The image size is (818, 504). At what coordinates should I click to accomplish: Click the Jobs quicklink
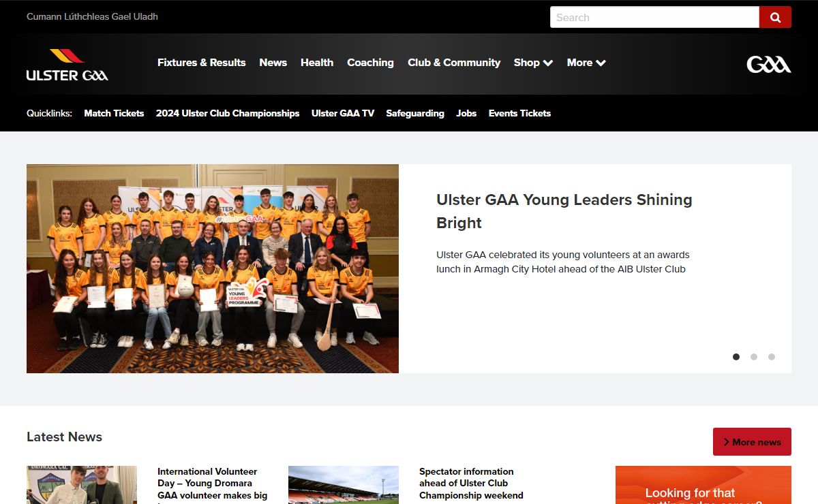click(466, 113)
